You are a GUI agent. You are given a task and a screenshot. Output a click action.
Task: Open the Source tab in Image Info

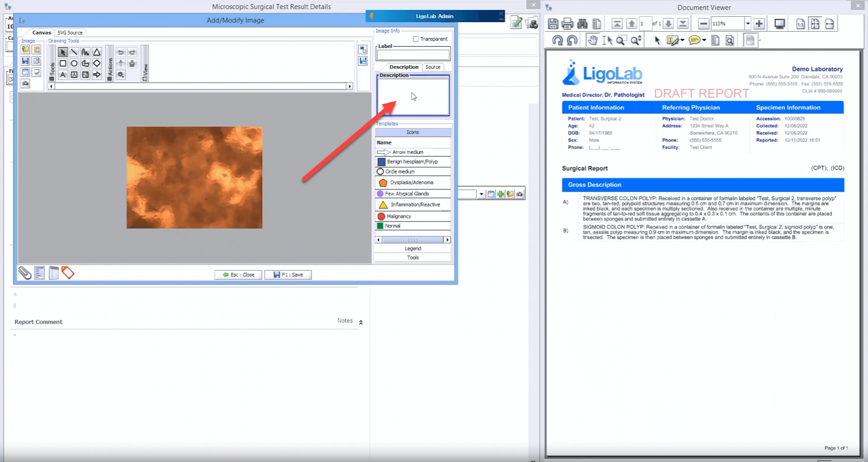[x=433, y=67]
